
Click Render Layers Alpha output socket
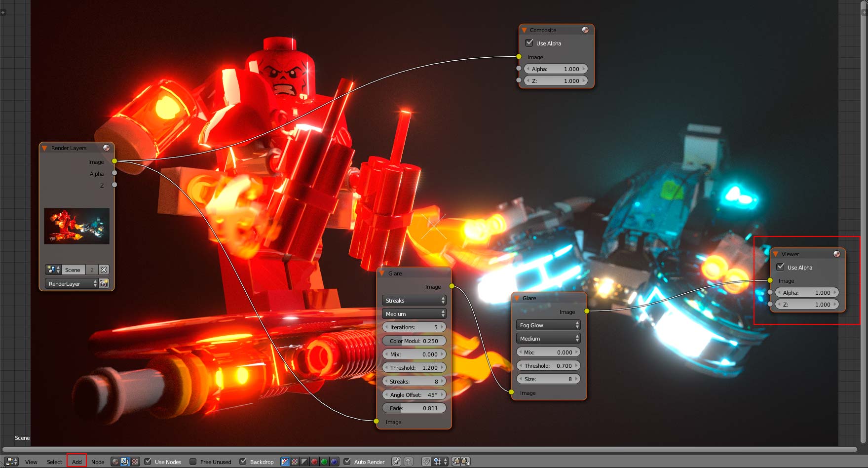pyautogui.click(x=114, y=173)
